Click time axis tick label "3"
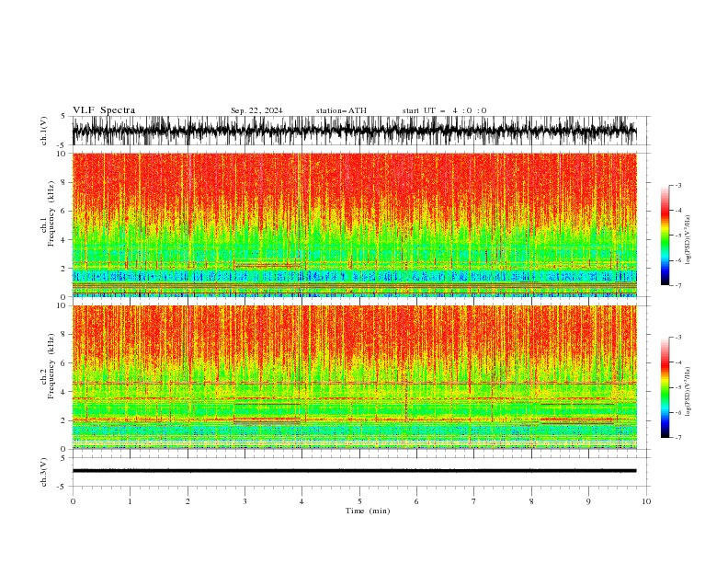 click(245, 501)
